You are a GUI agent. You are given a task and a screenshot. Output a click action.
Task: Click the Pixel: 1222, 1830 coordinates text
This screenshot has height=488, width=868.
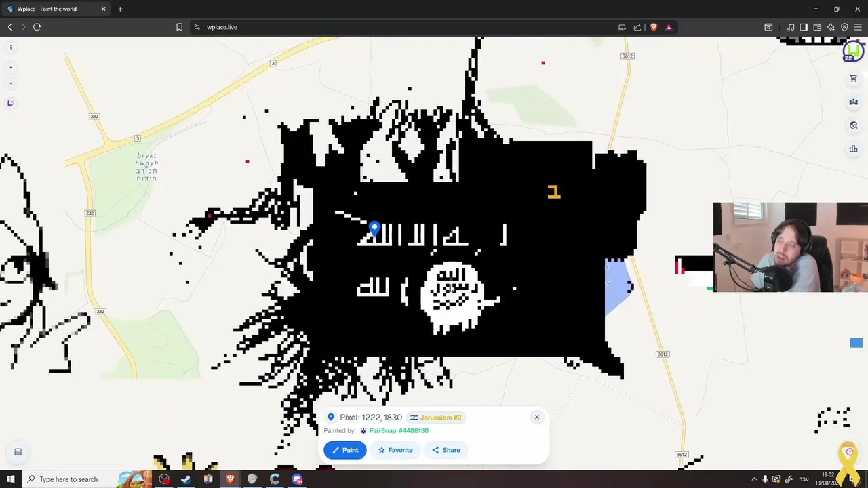click(x=370, y=418)
